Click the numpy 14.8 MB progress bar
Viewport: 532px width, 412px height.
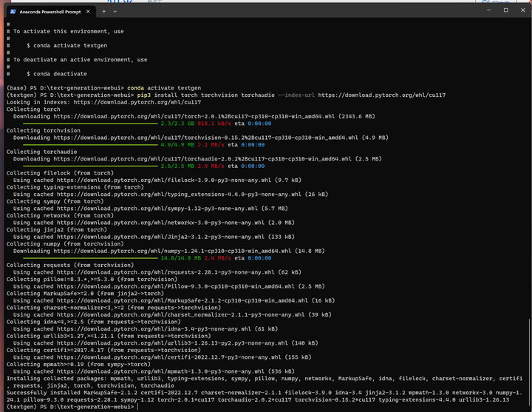[x=90, y=258]
